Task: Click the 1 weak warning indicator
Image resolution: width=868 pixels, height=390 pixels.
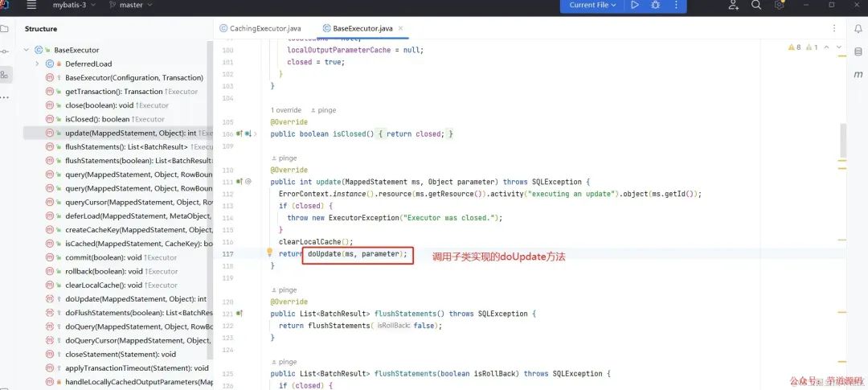Action: click(x=812, y=47)
